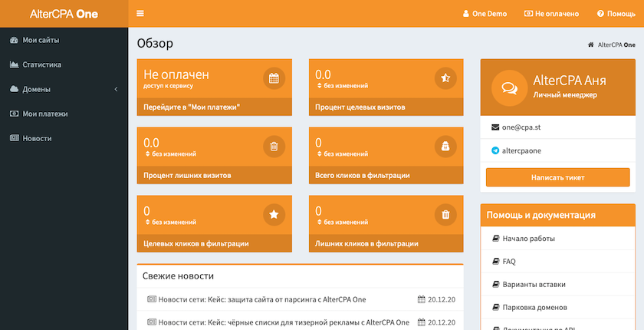This screenshot has width=644, height=330.
Task: Expand the Домены sidebar submenu chevron
Action: pyautogui.click(x=116, y=89)
